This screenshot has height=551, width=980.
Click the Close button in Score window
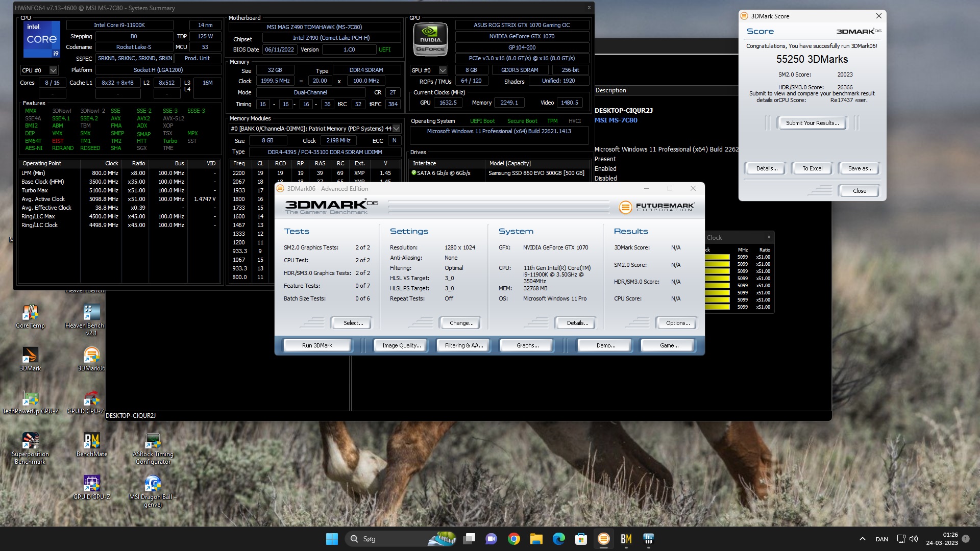point(859,191)
